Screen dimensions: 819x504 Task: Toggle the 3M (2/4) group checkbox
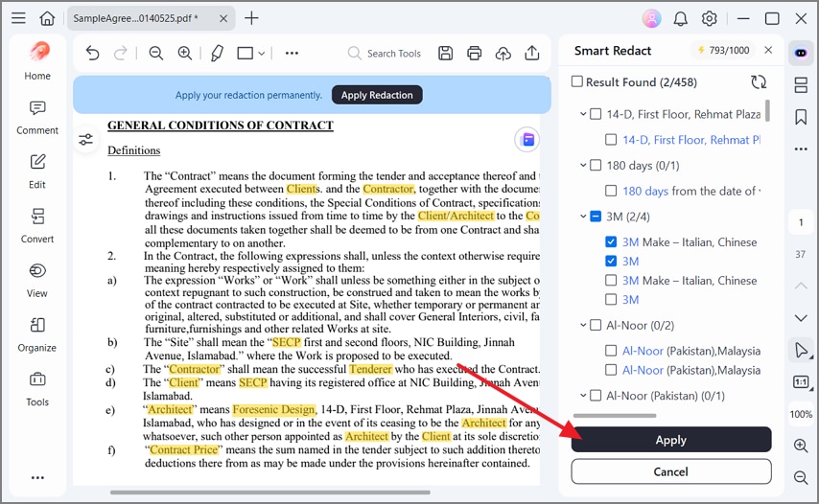click(x=596, y=217)
